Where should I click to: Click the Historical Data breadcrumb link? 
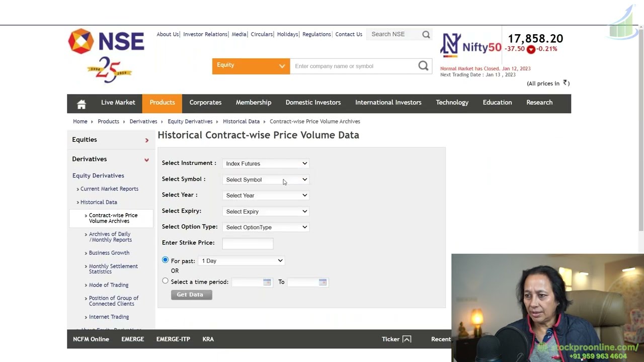coord(242,122)
